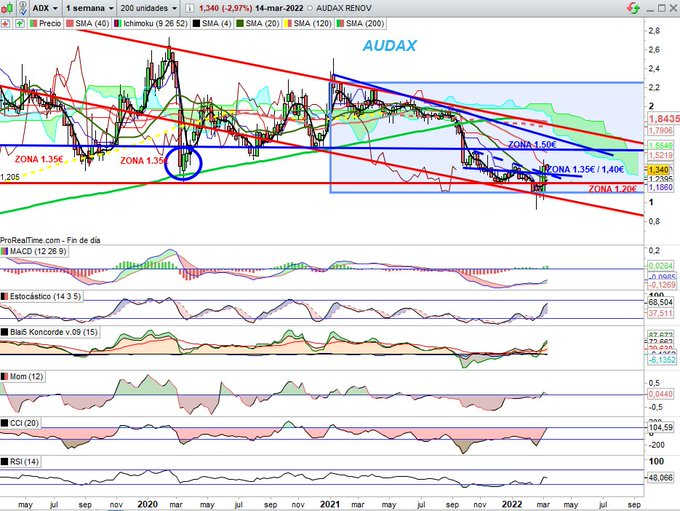The height and width of the screenshot is (511, 680).
Task: Click the user checkmark icon beside ADX
Action: 23,8
